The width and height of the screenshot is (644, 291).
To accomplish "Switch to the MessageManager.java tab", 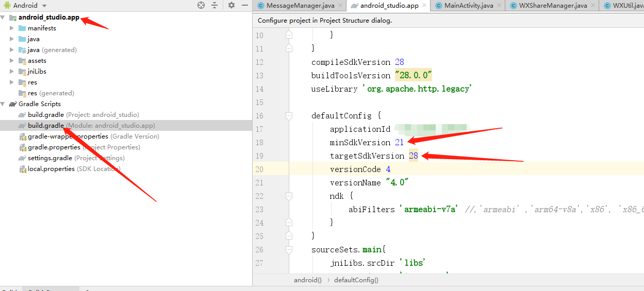I will pyautogui.click(x=300, y=6).
